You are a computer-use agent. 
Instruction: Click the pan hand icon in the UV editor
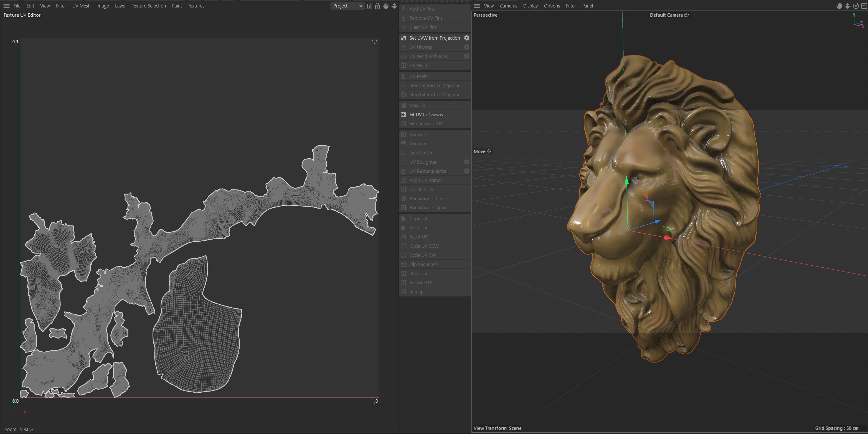(x=386, y=6)
